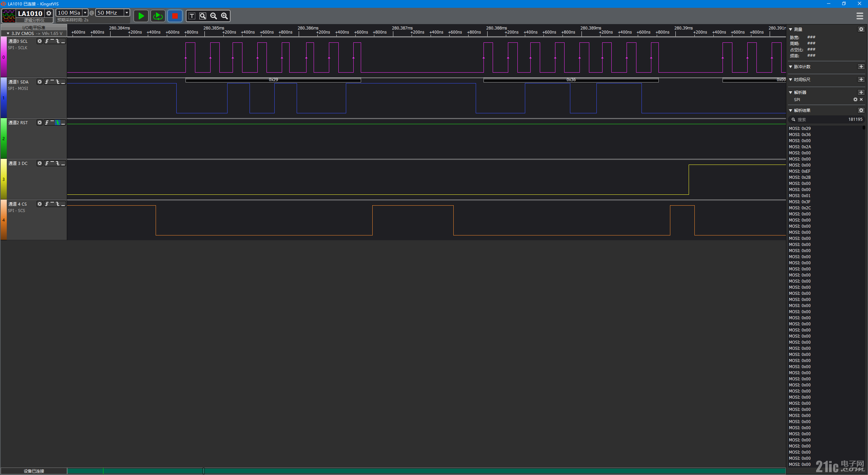The width and height of the screenshot is (868, 475).
Task: Open the sample depth 100 MSa dropdown
Action: (85, 13)
